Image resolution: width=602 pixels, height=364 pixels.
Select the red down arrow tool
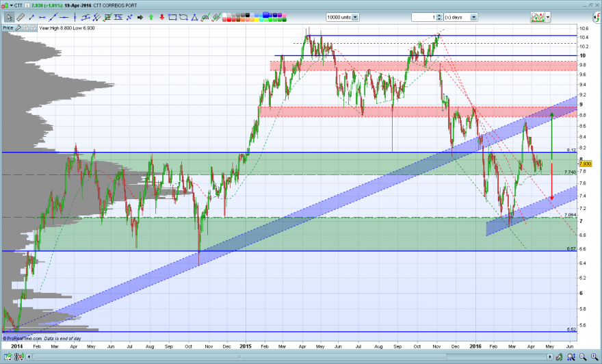tap(161, 17)
